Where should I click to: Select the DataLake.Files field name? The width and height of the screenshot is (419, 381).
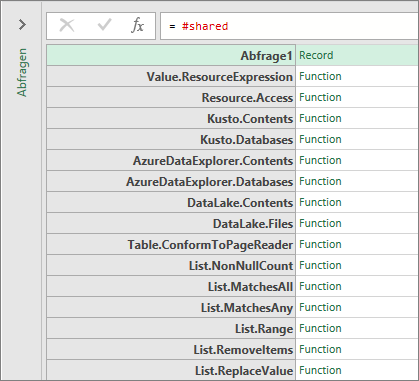(253, 224)
